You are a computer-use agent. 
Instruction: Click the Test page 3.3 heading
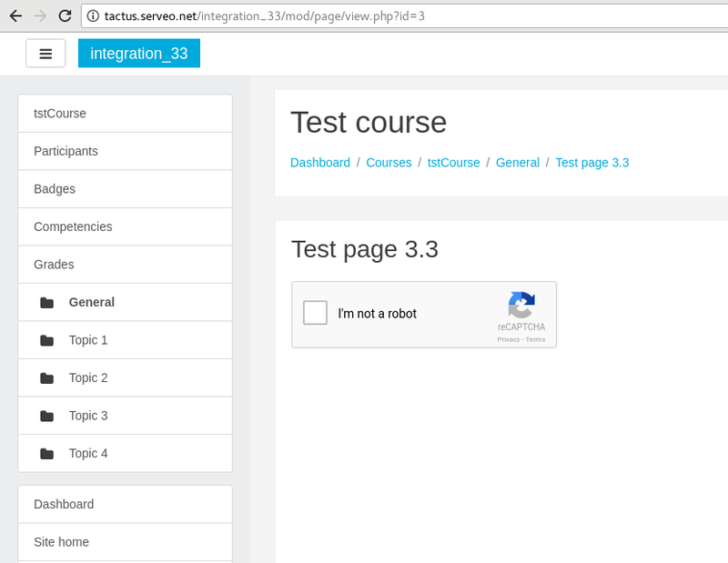click(x=365, y=249)
